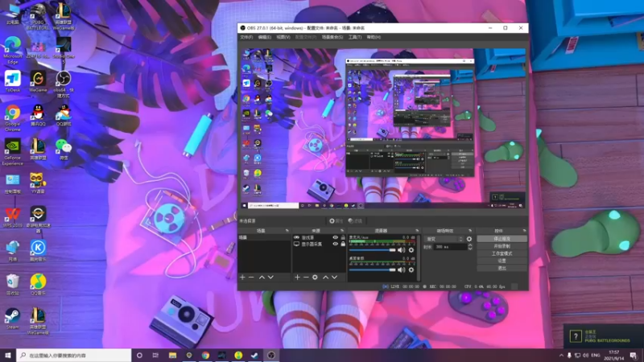The width and height of the screenshot is (644, 362).
Task: Open source properties gear in Sources panel toolbar
Action: click(x=315, y=278)
